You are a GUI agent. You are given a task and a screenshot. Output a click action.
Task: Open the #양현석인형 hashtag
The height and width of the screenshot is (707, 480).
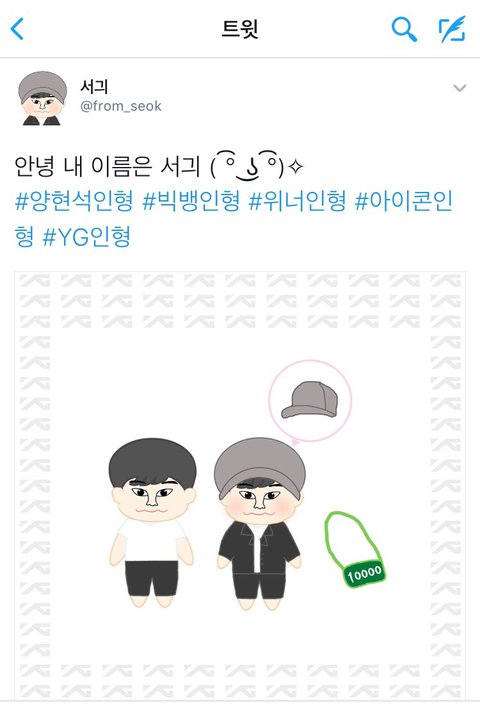[74, 201]
